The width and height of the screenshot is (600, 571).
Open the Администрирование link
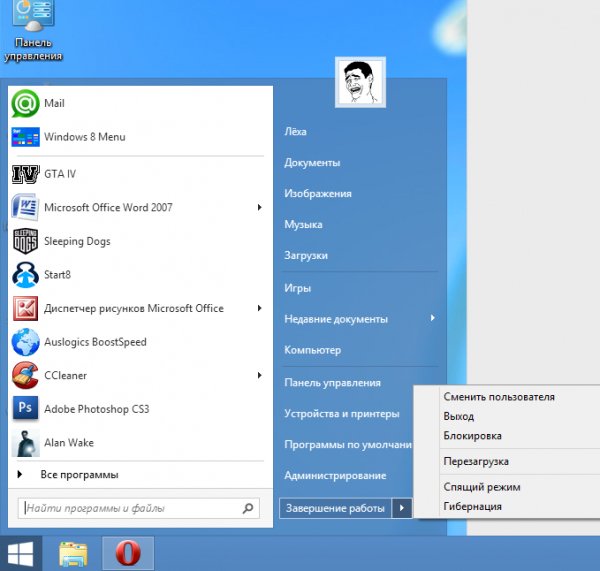pos(335,476)
